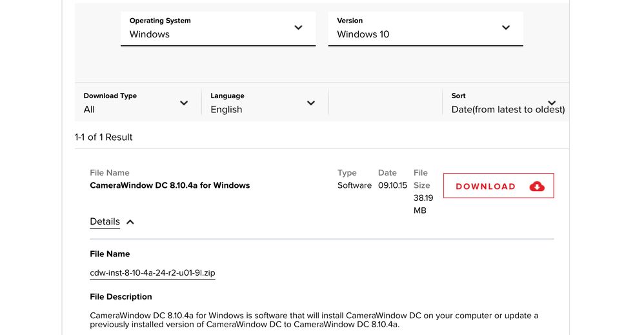Screen dimensions: 644x335
Task: Click the red DOWNLOAD button
Action: tap(499, 186)
